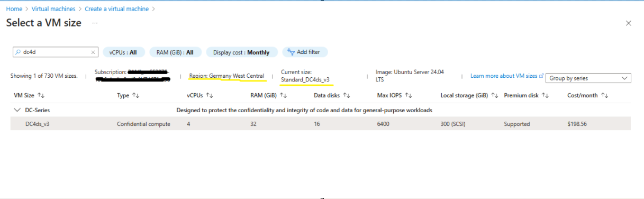Collapse the DC-Series group
The width and height of the screenshot is (644, 199).
pos(17,110)
